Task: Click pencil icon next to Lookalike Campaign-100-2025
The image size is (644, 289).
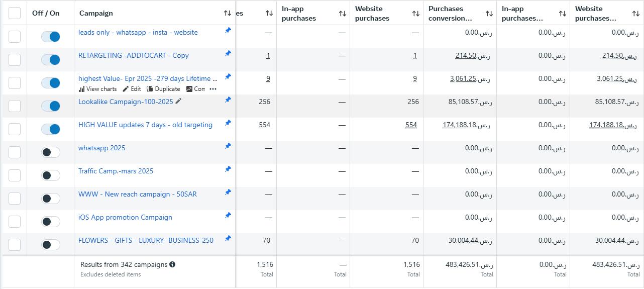Action: (178, 102)
